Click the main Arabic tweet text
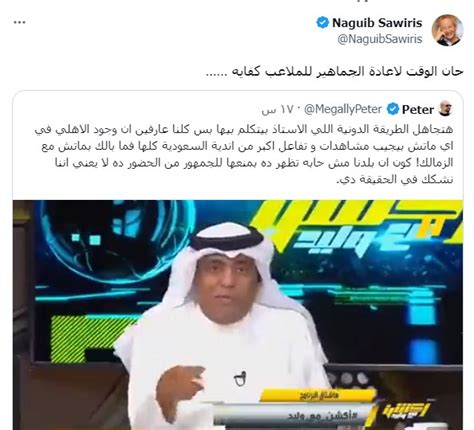Viewport: 474px width, 430px height. tap(335, 72)
